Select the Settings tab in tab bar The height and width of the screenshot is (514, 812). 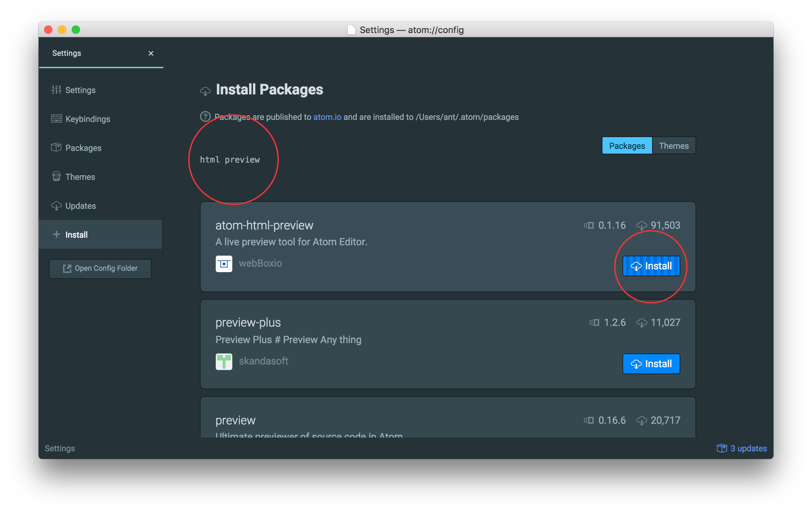pyautogui.click(x=101, y=53)
